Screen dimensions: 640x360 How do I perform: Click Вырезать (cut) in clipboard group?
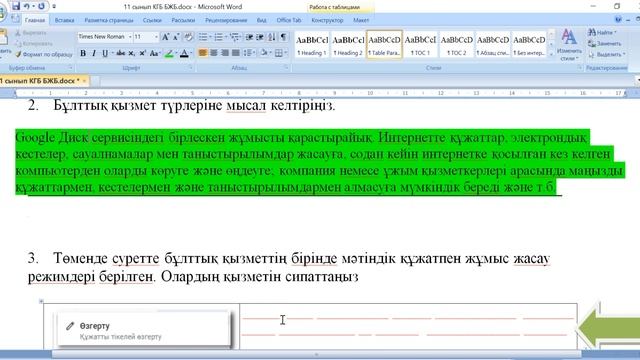click(x=31, y=33)
